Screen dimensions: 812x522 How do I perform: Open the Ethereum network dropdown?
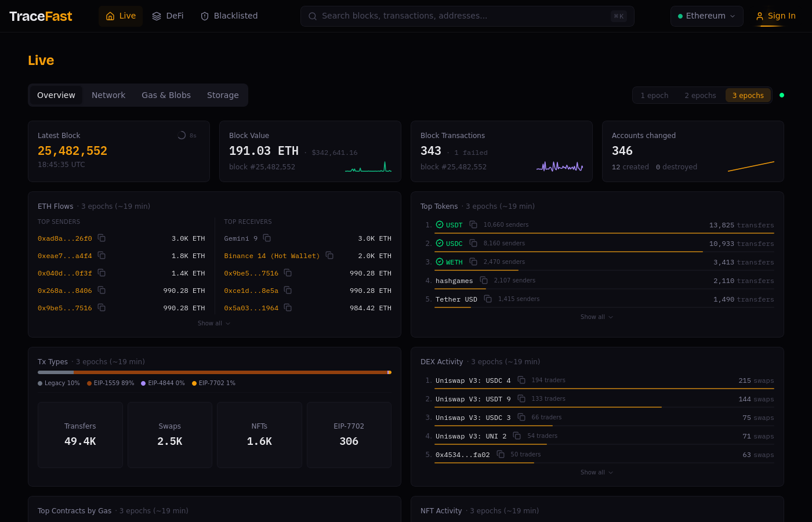[x=706, y=16]
